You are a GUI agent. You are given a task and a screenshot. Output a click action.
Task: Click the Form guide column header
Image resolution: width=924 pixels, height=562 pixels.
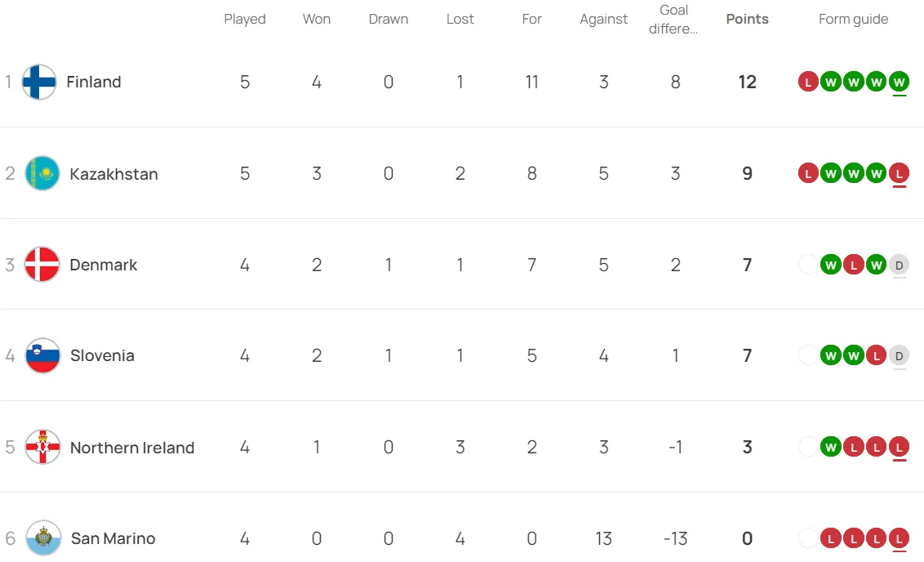click(853, 19)
